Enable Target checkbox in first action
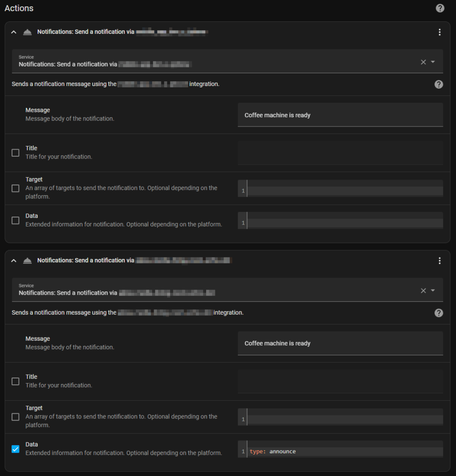Viewport: 456px width, 476px height. click(x=15, y=188)
